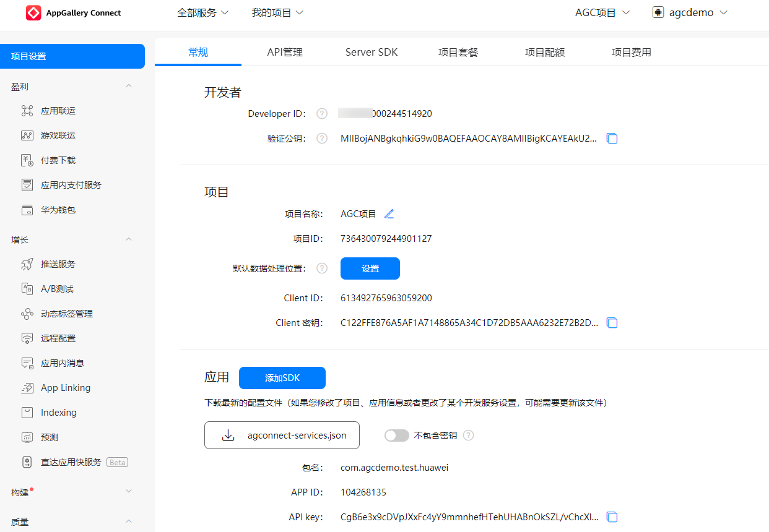The image size is (769, 532).
Task: Click the 添加SDK button
Action: point(282,378)
